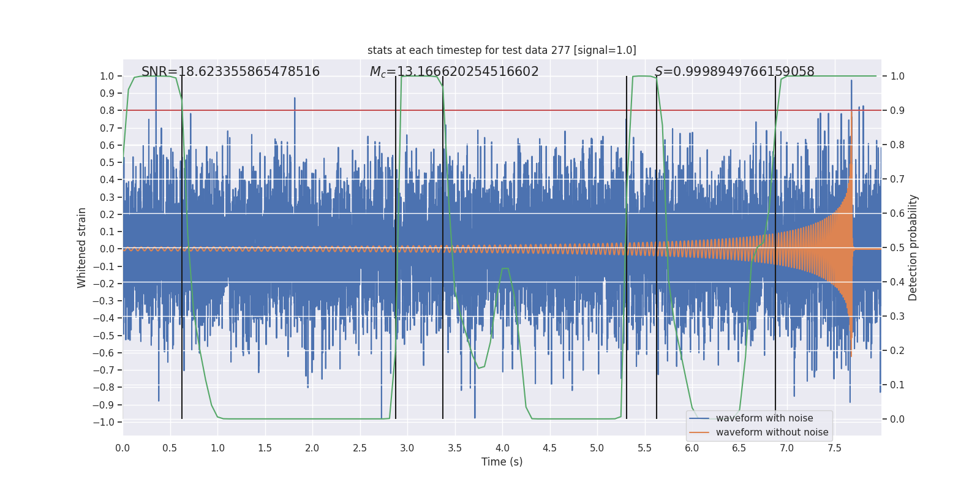Image resolution: width=980 pixels, height=490 pixels.
Task: Select 'waveform with noise' legend entry
Action: (x=764, y=418)
